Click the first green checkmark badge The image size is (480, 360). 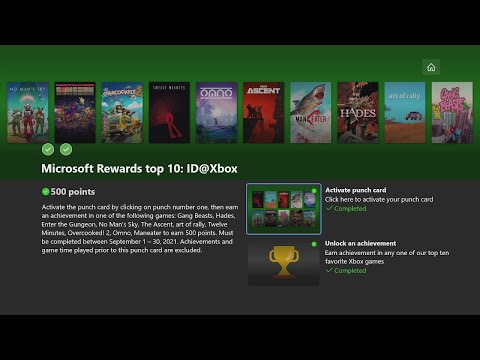pos(48,149)
